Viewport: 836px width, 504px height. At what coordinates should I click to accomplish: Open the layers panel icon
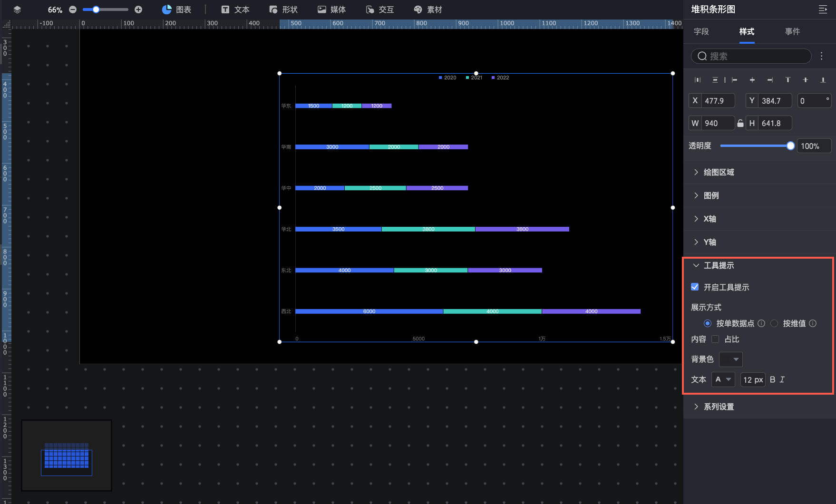coord(17,10)
